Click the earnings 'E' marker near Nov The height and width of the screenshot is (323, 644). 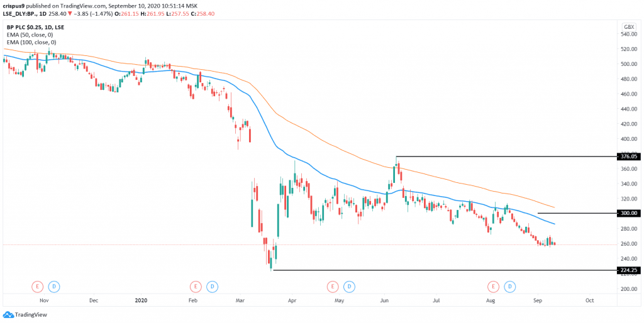[38, 286]
